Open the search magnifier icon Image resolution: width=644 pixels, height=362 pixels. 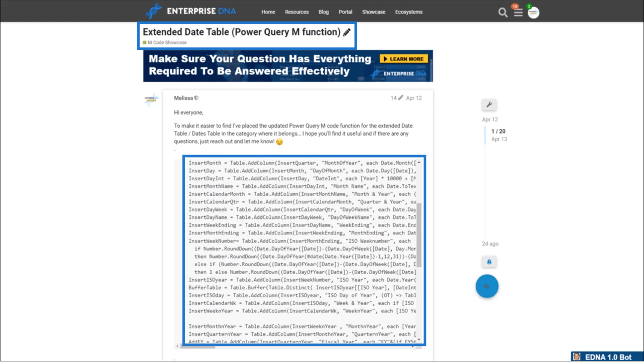point(503,13)
